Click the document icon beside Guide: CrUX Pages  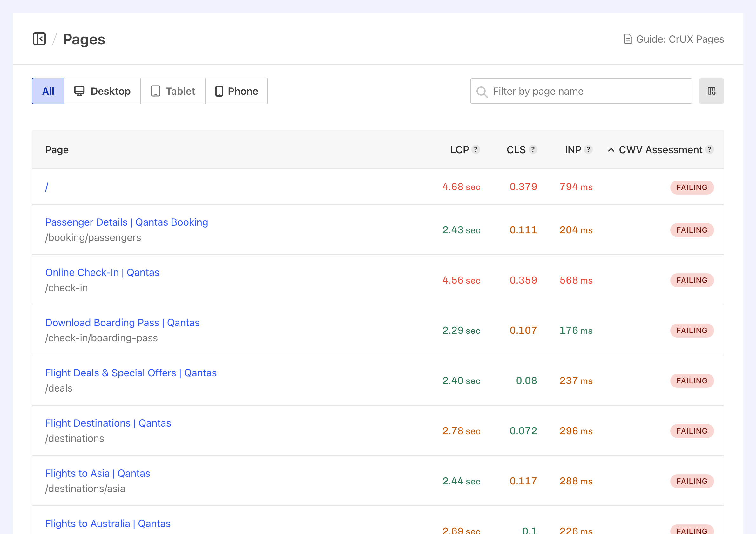click(x=628, y=39)
